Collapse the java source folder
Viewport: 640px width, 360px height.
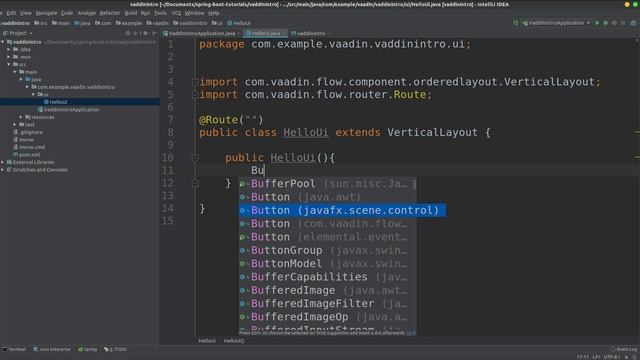21,79
